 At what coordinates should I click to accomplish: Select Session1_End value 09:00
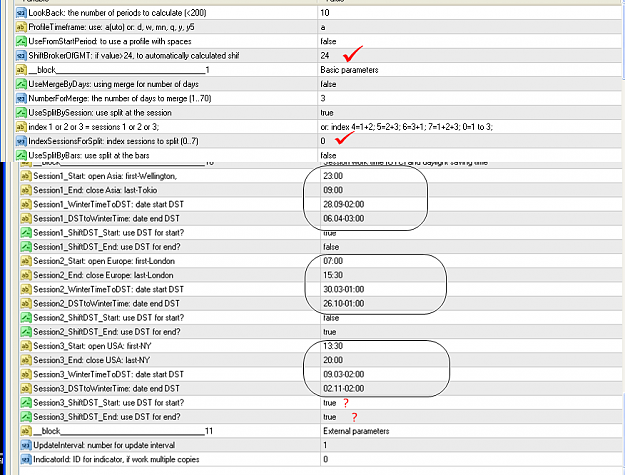click(x=333, y=190)
